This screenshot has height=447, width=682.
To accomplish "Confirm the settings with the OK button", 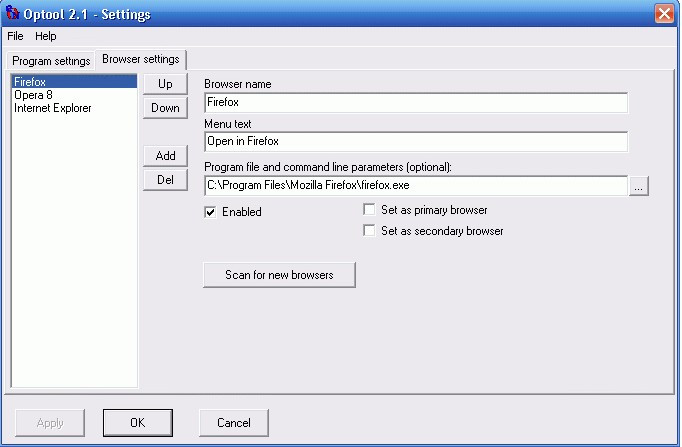I will (x=138, y=423).
